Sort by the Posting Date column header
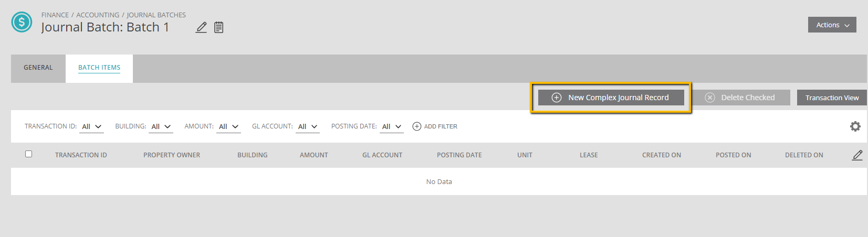The width and height of the screenshot is (868, 237). [459, 155]
